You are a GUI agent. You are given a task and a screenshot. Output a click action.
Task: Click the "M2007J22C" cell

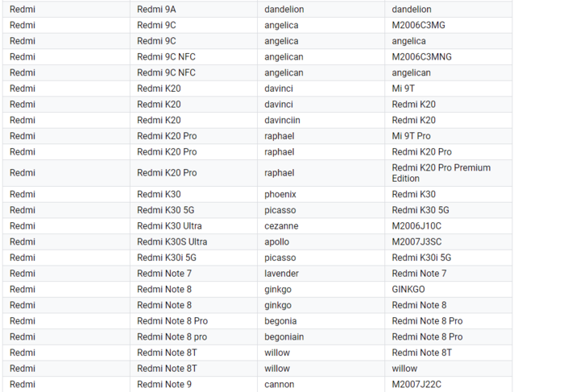click(x=416, y=384)
